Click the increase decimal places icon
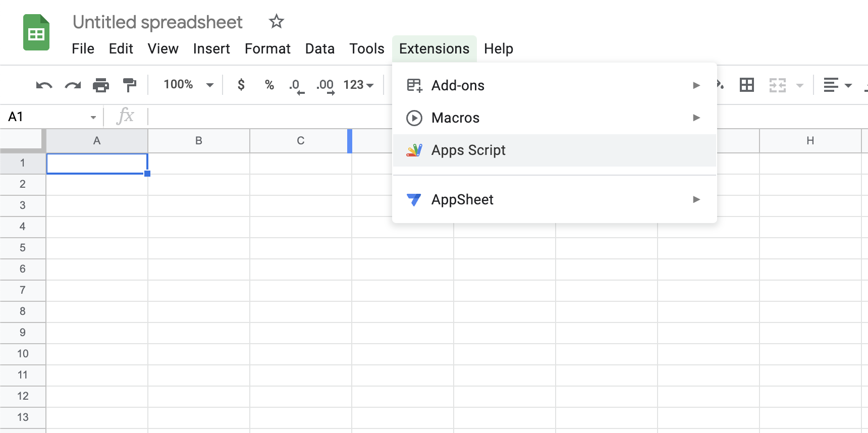Viewport: 868px width, 433px height. pyautogui.click(x=325, y=85)
